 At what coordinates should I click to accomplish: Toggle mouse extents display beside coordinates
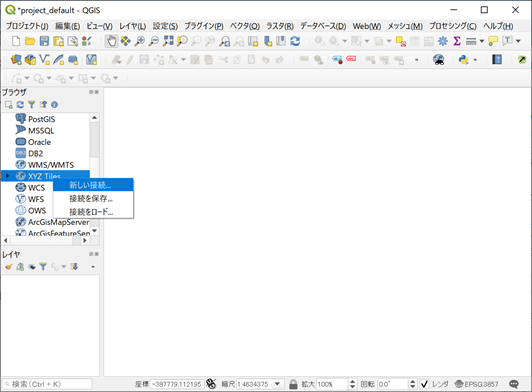[211, 384]
